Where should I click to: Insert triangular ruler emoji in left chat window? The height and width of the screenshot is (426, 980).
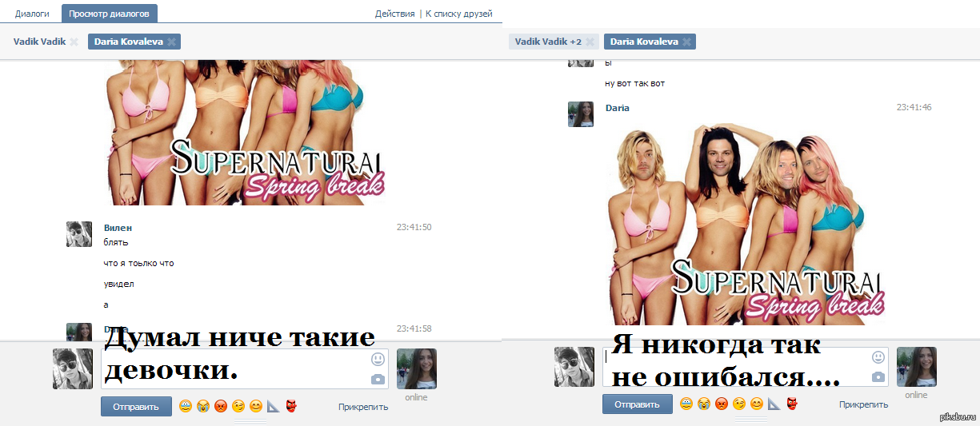pyautogui.click(x=273, y=406)
